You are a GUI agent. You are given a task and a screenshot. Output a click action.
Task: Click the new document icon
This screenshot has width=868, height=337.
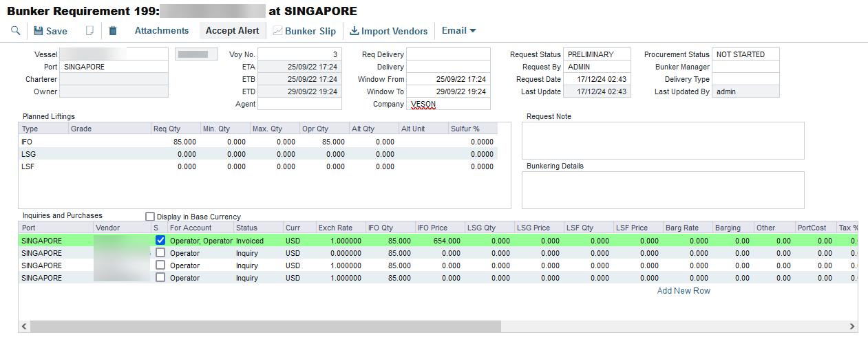[x=89, y=31]
